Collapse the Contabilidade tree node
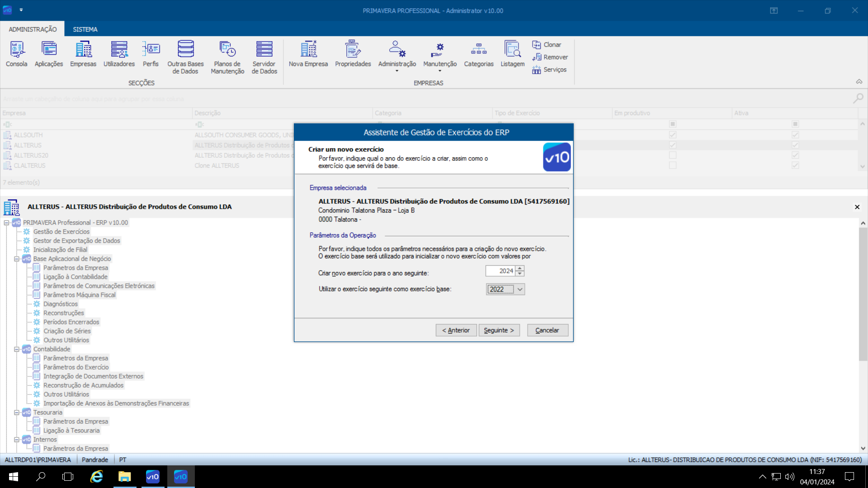 [x=17, y=349]
